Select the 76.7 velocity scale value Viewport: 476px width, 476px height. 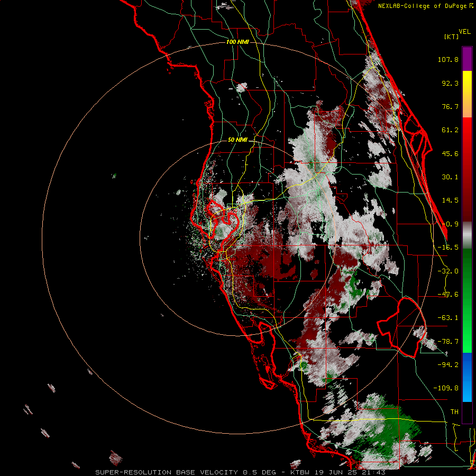coord(450,106)
